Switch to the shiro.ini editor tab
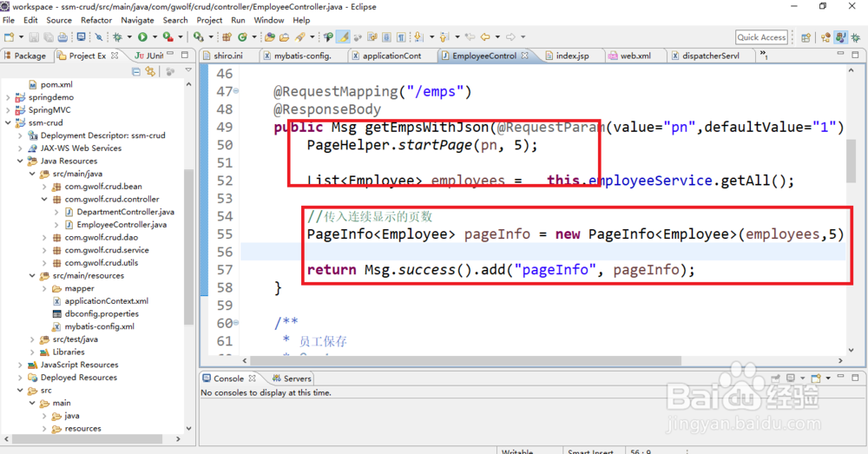The width and height of the screenshot is (868, 454). click(227, 56)
